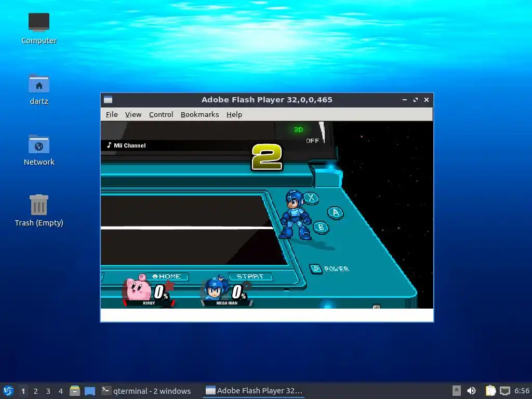Switch to workspace 2
The image size is (532, 399).
(36, 391)
